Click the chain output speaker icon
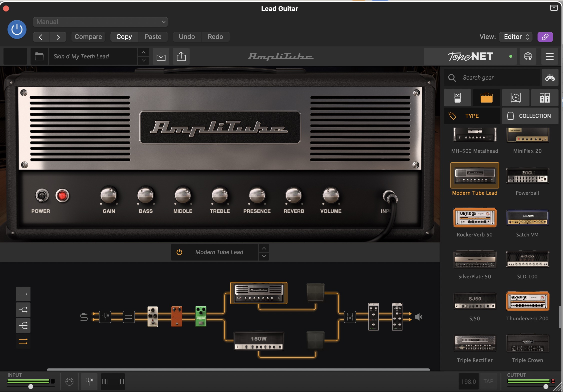This screenshot has width=563, height=392. tap(418, 317)
